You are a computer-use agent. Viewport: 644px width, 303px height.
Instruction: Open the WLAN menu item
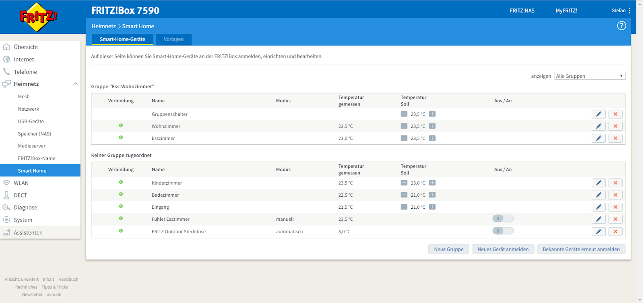pyautogui.click(x=21, y=183)
